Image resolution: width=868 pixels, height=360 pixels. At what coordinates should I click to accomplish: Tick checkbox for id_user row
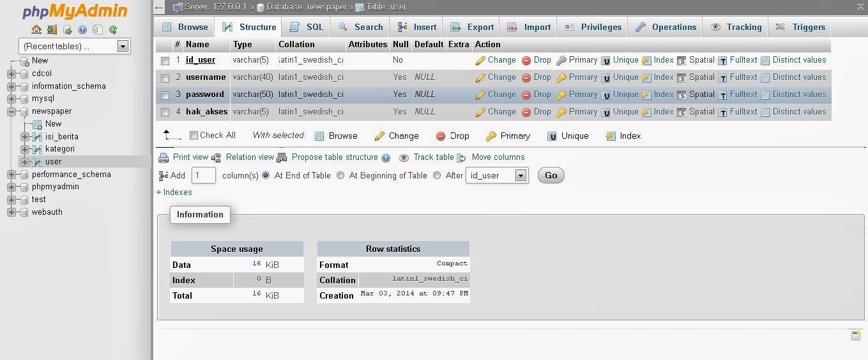pyautogui.click(x=165, y=61)
